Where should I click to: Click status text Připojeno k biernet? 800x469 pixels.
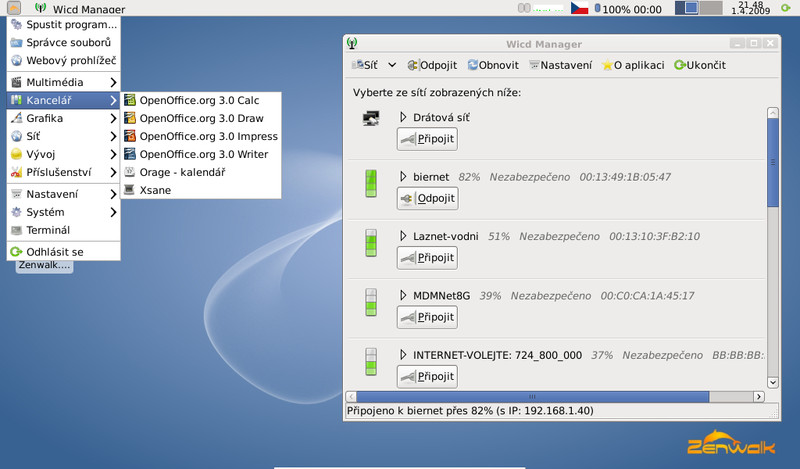[470, 411]
